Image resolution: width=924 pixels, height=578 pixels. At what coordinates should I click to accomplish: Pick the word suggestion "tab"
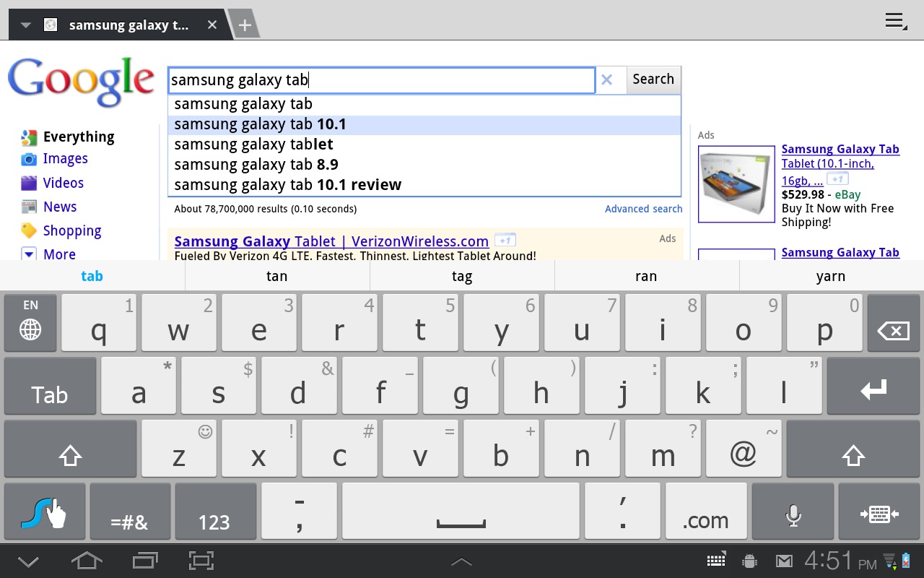point(92,276)
